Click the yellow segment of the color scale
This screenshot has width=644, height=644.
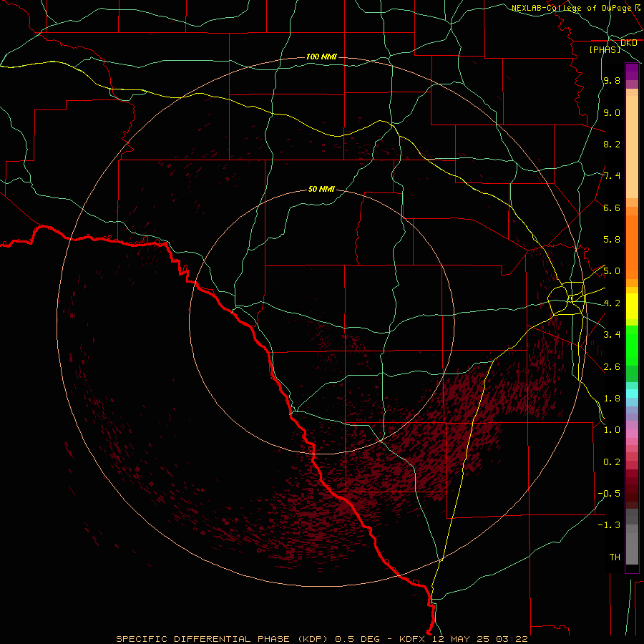click(632, 306)
